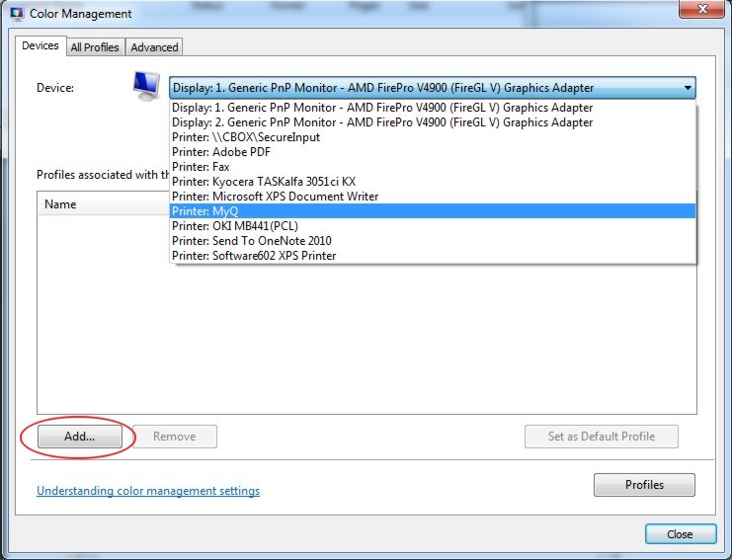The image size is (732, 560).
Task: Collapse the Device dropdown arrow
Action: tap(687, 88)
